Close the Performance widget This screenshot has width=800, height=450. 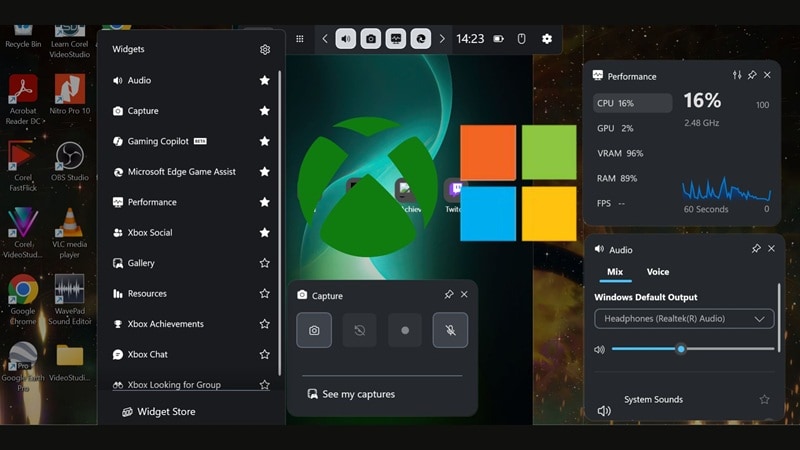(767, 75)
